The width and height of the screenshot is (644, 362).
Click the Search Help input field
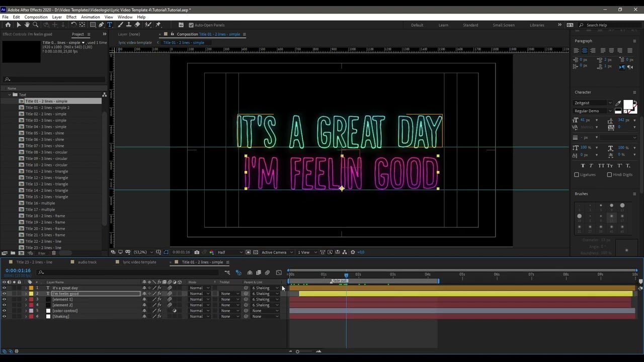[x=610, y=25]
